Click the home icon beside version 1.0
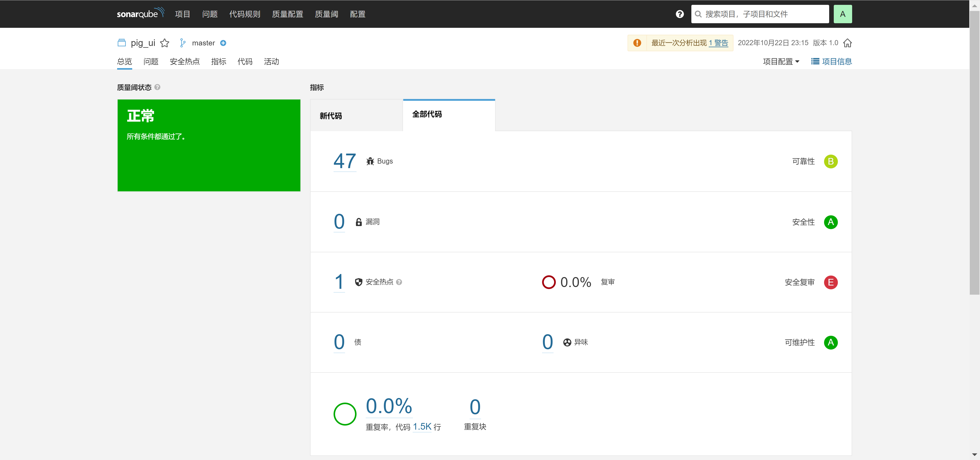Screen dimensions: 980x460 [847, 43]
